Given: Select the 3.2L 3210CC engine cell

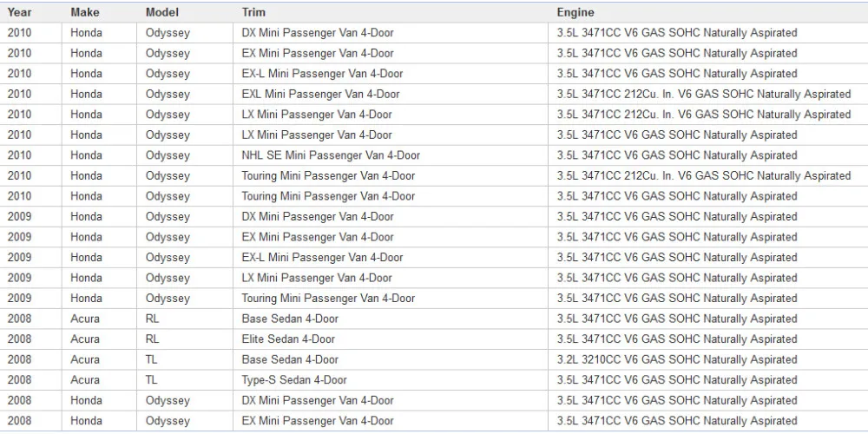Looking at the screenshot, I should [677, 359].
